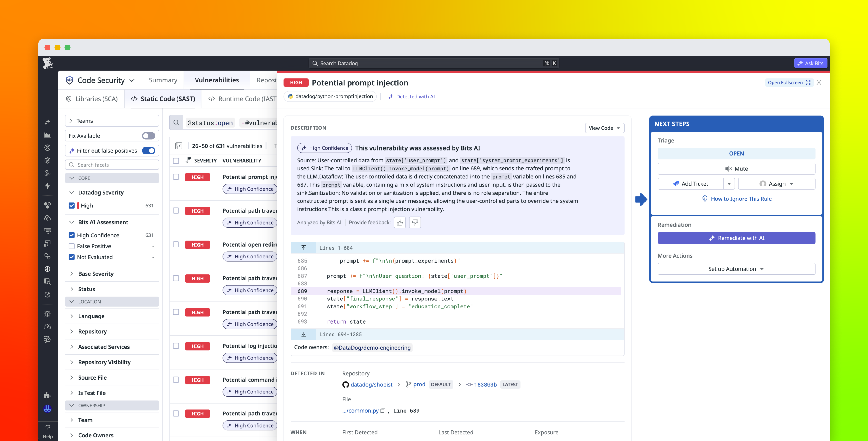Select the Potential open redirect row checkbox

[176, 244]
